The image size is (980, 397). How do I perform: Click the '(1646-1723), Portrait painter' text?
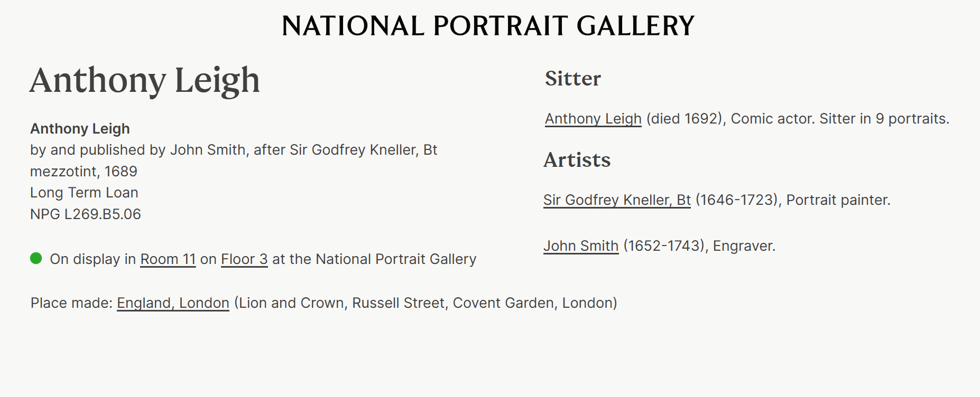793,200
